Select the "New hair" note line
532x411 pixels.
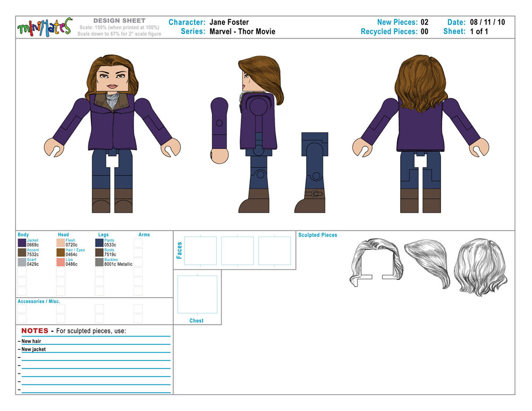(x=31, y=341)
